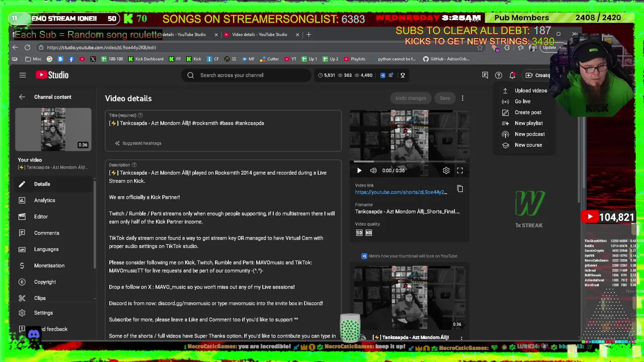Select Go live from Create menu
The image size is (644, 362).
point(525,102)
